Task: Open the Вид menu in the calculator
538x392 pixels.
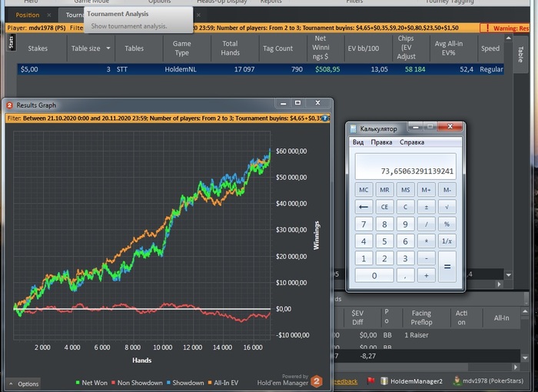Action: [x=358, y=142]
